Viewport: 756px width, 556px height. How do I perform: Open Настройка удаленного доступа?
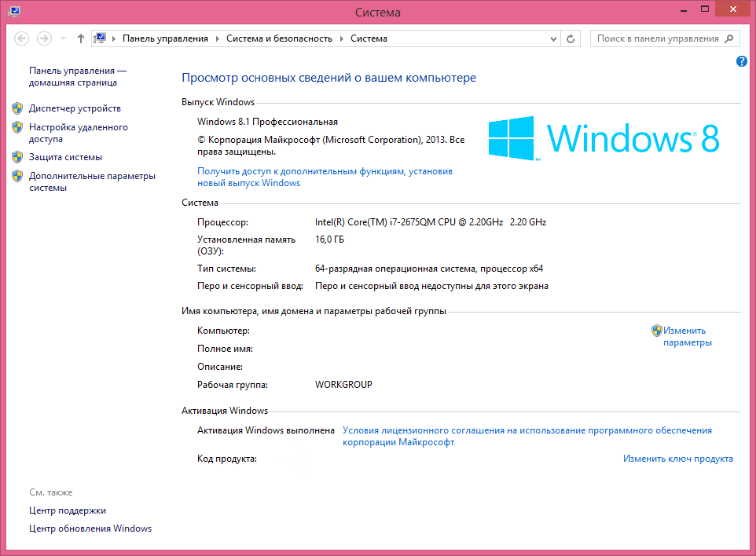coord(78,133)
